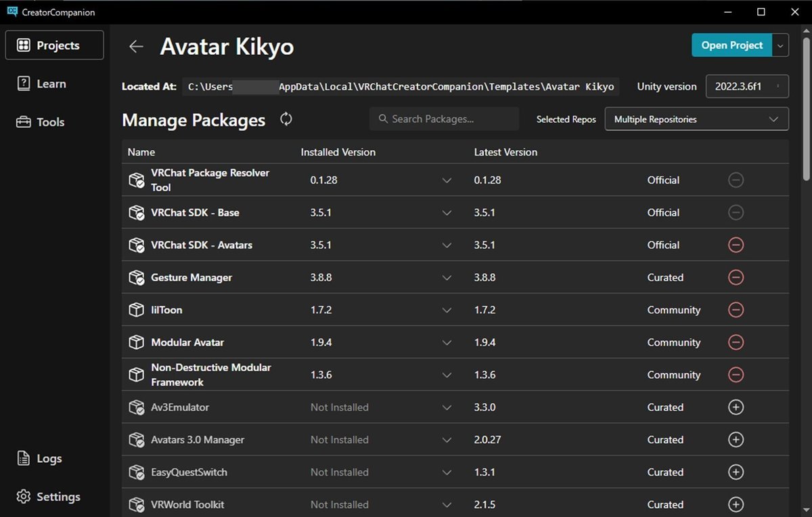Click the Modular Avatar package box icon
This screenshot has width=812, height=517.
(x=137, y=342)
